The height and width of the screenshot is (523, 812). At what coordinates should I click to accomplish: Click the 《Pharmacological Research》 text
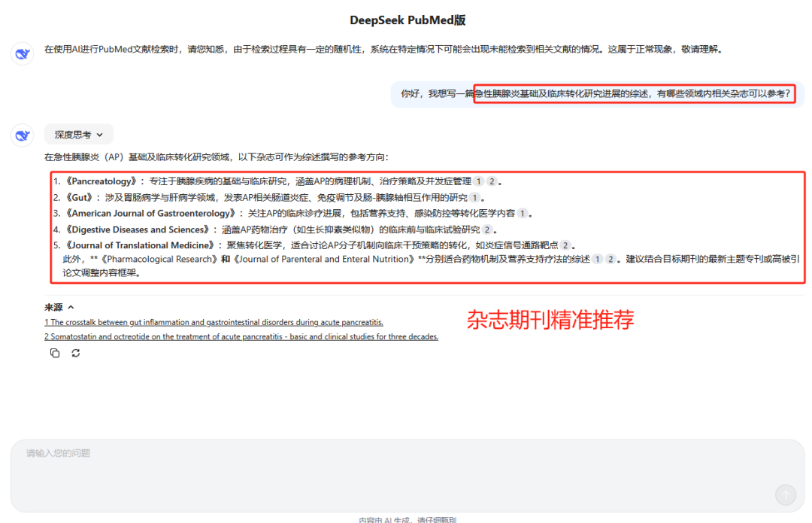[159, 259]
